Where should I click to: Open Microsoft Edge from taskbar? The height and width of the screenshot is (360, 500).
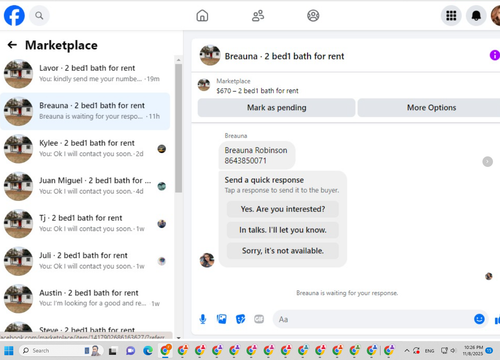point(148,351)
